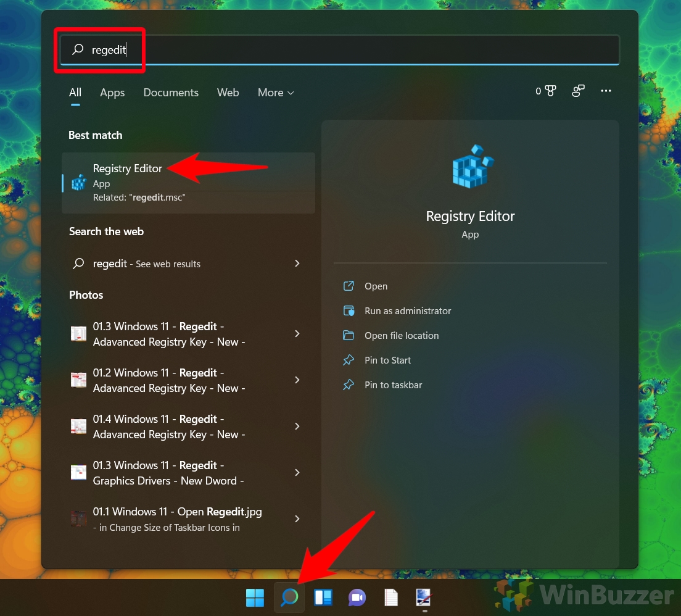
Task: Open first 01.3 Regedit Adavanced Registry Key photo
Action: coord(189,334)
